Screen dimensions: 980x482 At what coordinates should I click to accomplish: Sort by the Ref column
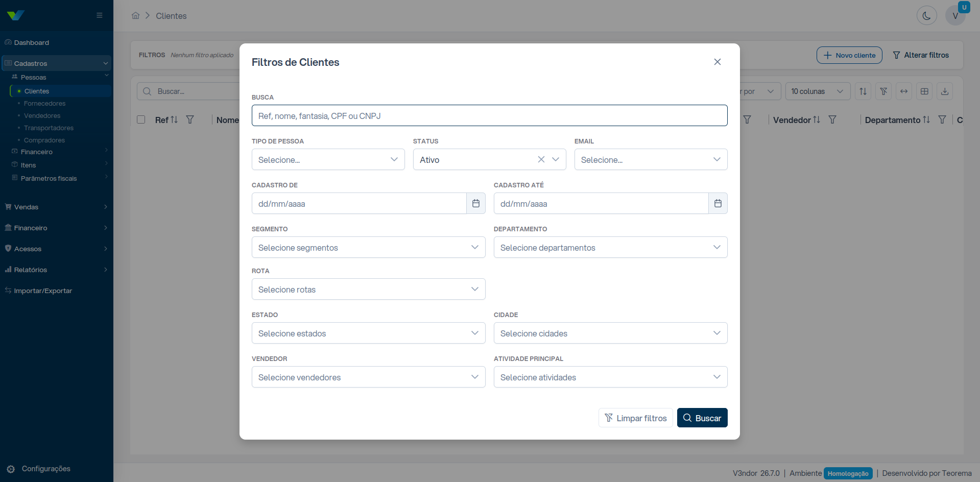174,119
